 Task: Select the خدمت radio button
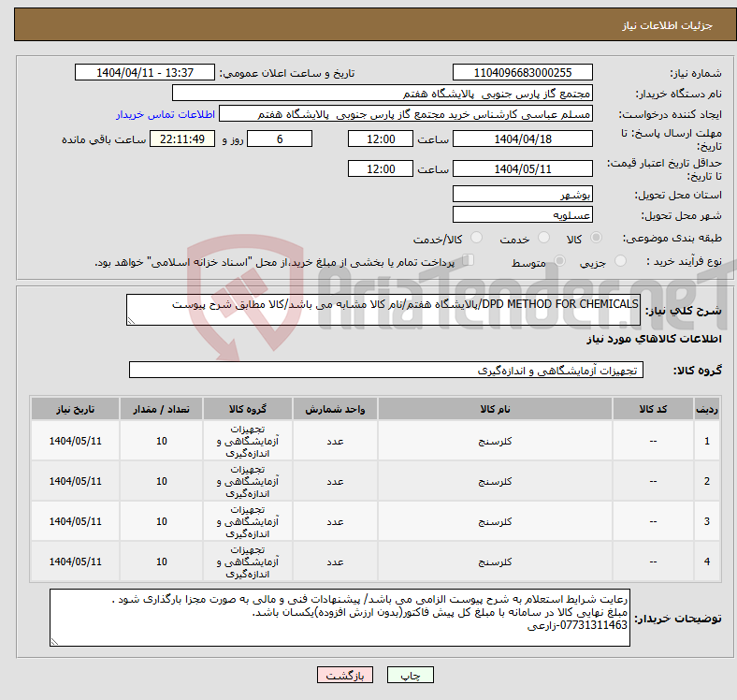[x=543, y=238]
